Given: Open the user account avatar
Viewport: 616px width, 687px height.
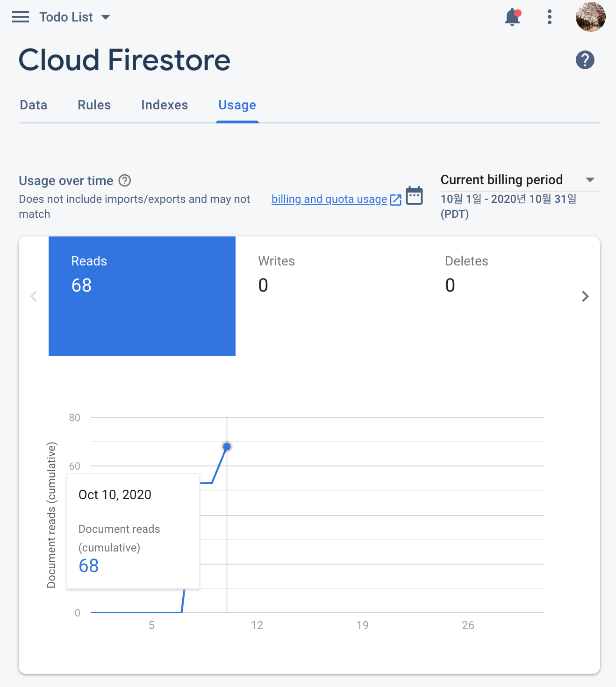Looking at the screenshot, I should tap(590, 16).
